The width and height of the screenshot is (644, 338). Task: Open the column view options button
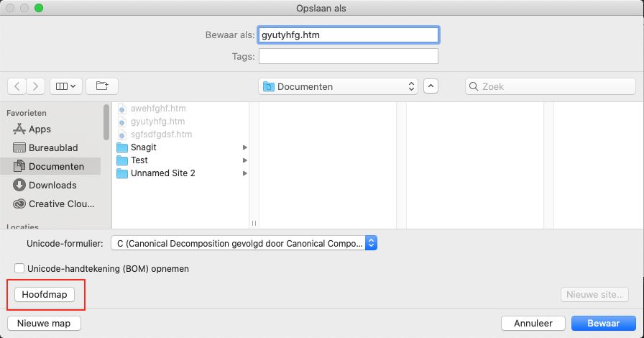tap(67, 86)
